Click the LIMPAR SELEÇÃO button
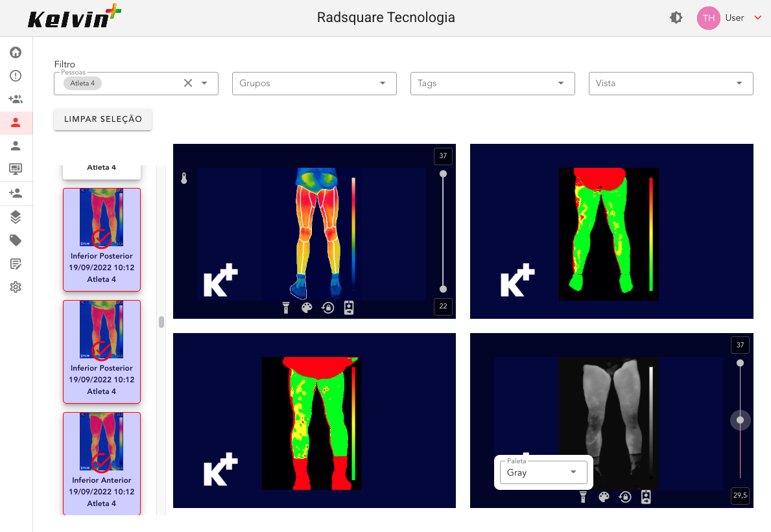 [x=102, y=119]
